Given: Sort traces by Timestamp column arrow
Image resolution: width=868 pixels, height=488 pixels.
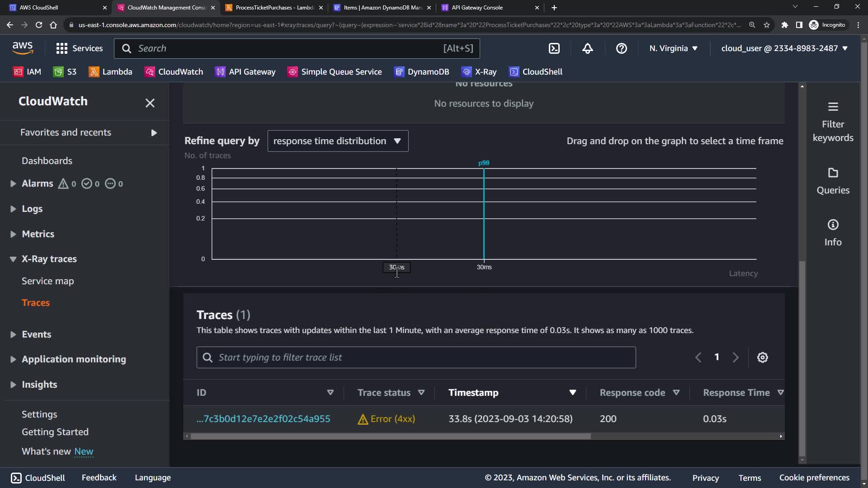Looking at the screenshot, I should [x=572, y=393].
